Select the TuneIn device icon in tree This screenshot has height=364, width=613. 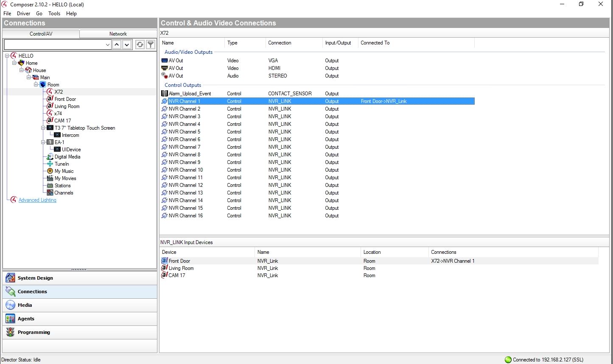tap(50, 164)
